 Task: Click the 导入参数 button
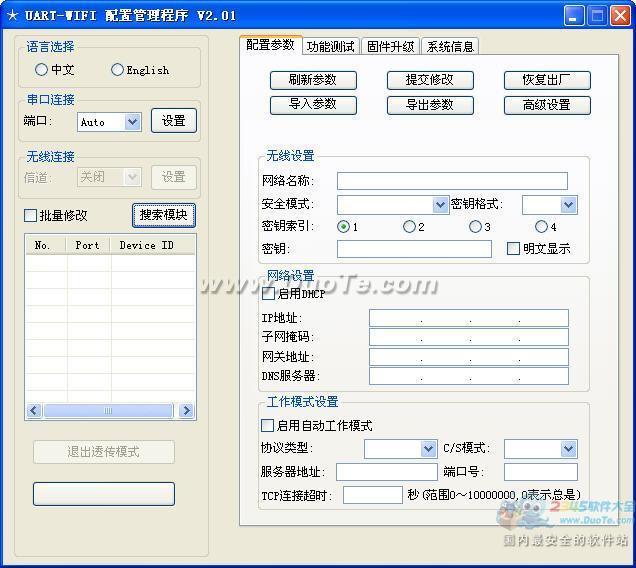click(x=313, y=105)
